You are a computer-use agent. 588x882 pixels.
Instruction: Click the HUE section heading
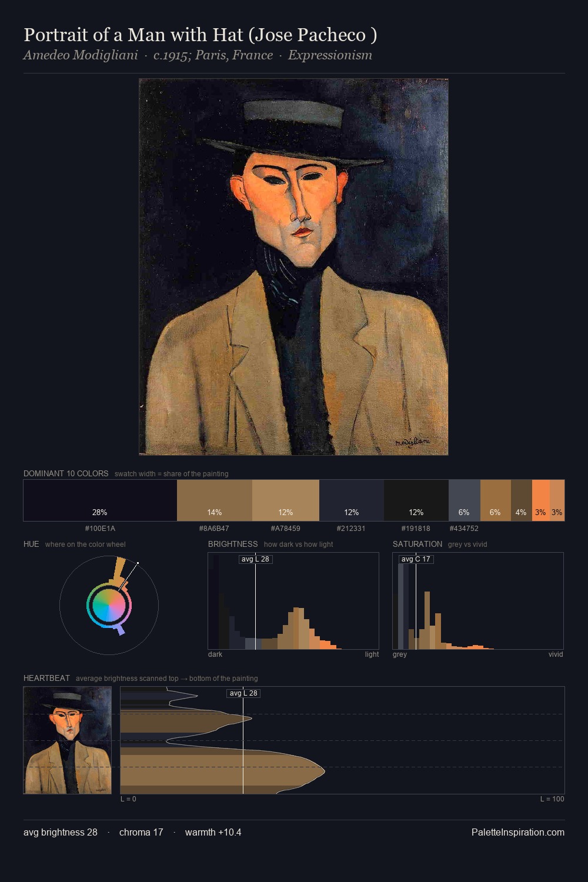tap(31, 544)
